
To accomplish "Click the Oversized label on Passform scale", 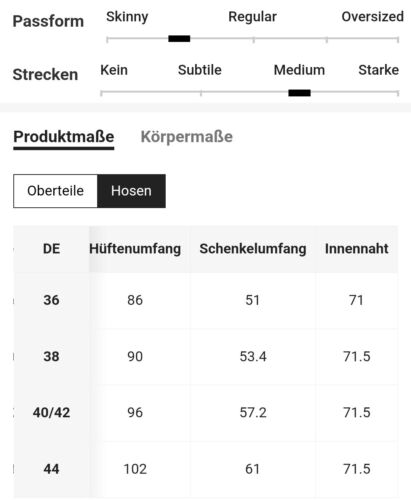I will coord(372,17).
